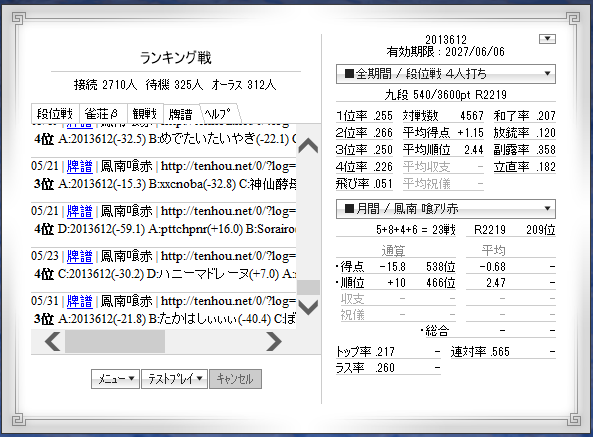Click the 平均得点 +1.15 stat

[443, 133]
